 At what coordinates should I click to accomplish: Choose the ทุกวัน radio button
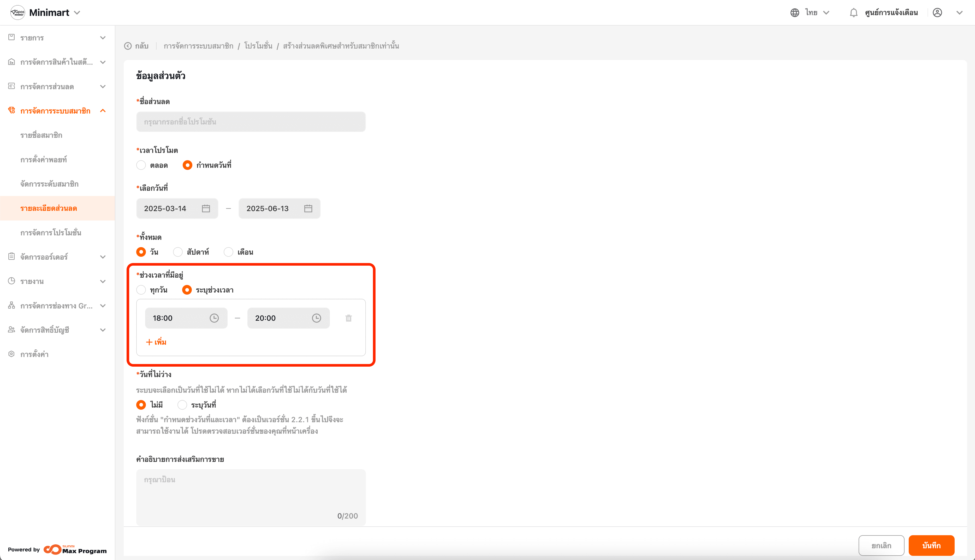(141, 290)
